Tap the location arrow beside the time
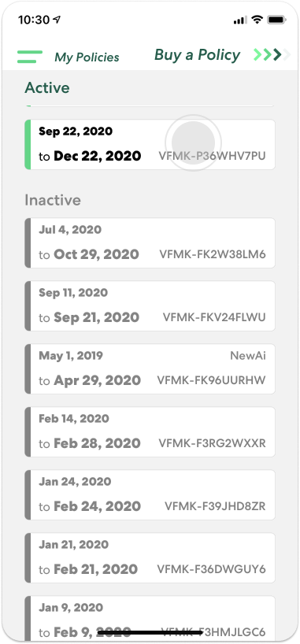300x644 pixels. [57, 20]
